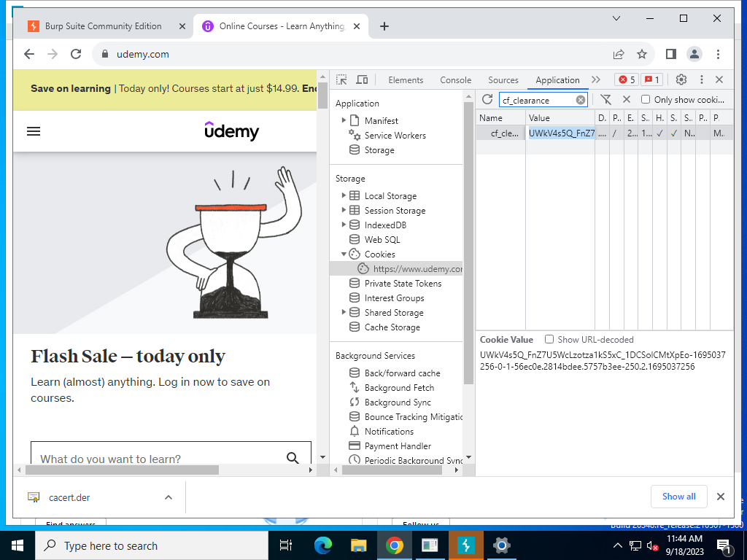The width and height of the screenshot is (747, 560).
Task: Click the clear all cookies filter icon
Action: tap(605, 99)
